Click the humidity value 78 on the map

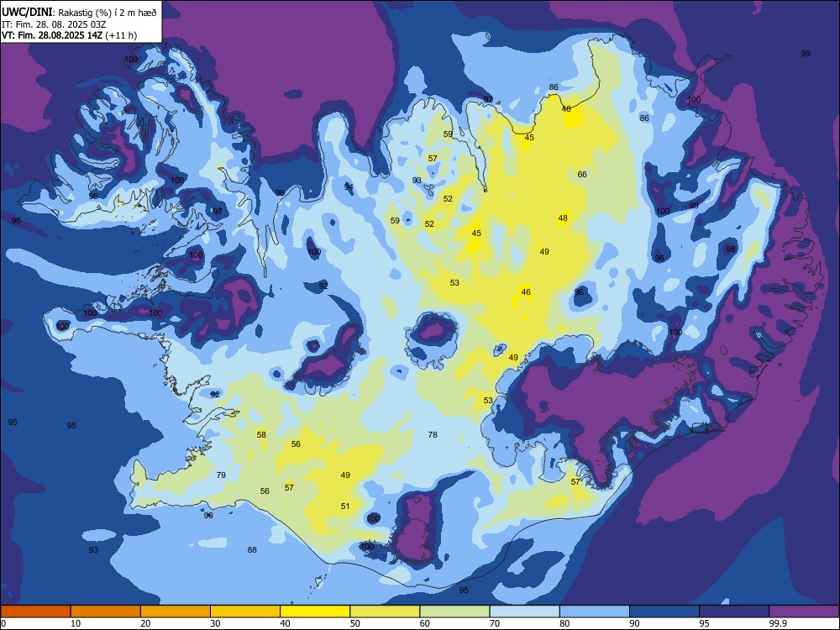tap(433, 434)
